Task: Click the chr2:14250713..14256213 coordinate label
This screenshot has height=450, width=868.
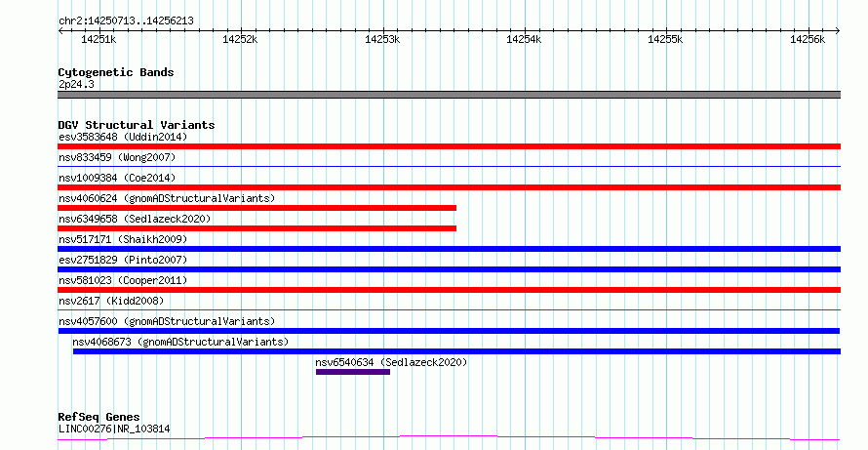Action: 126,21
